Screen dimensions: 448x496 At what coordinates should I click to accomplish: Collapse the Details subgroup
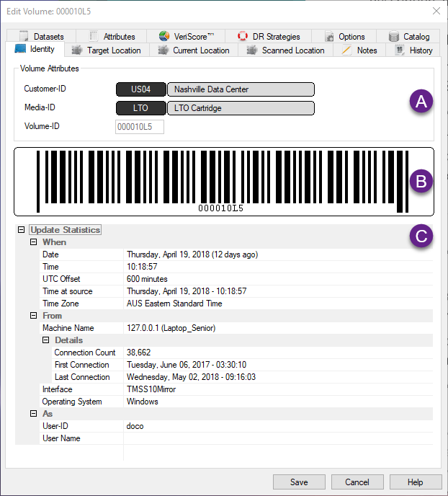coord(46,340)
